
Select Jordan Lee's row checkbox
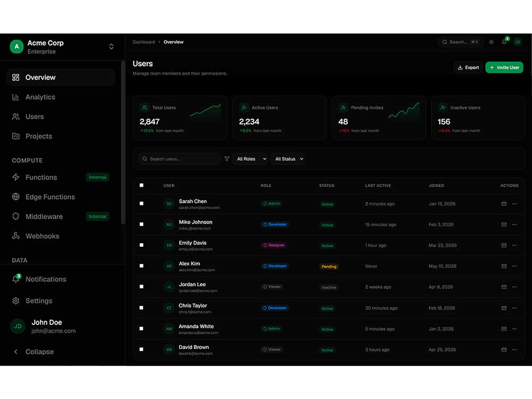142,287
